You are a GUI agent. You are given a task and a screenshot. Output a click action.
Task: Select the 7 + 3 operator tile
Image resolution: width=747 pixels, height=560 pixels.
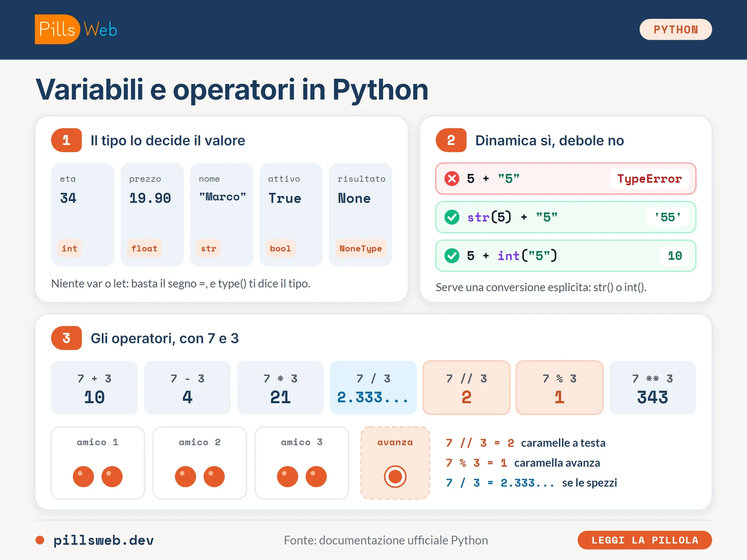(x=94, y=387)
